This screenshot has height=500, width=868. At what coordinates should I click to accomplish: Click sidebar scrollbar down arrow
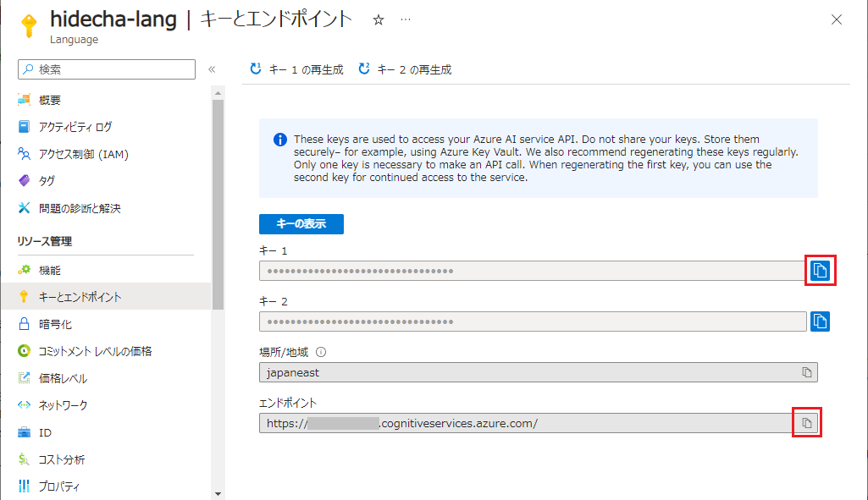pyautogui.click(x=218, y=494)
